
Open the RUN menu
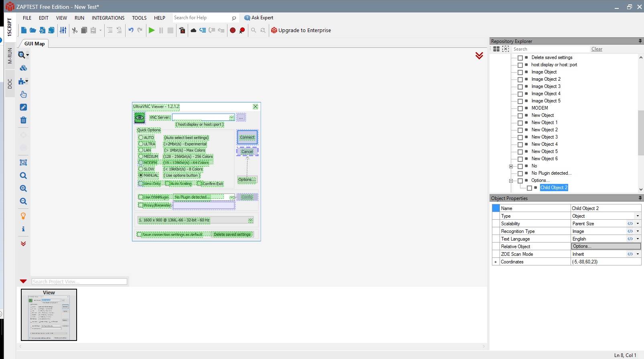point(79,18)
